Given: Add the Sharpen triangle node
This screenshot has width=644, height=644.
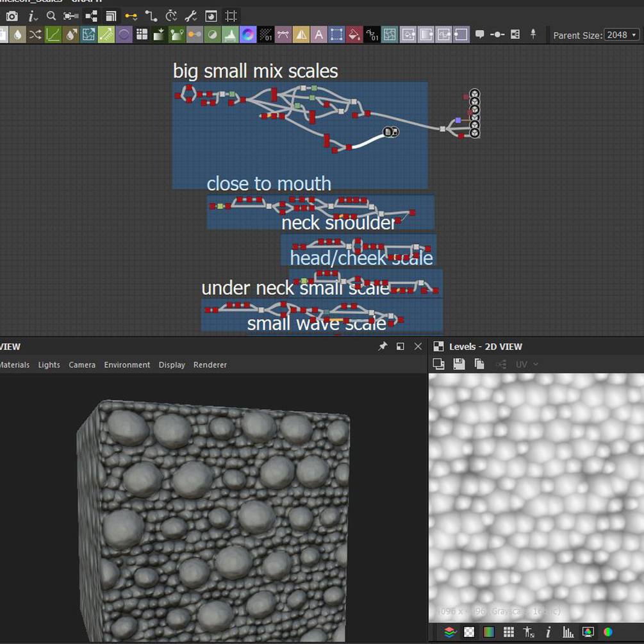Looking at the screenshot, I should (x=301, y=35).
